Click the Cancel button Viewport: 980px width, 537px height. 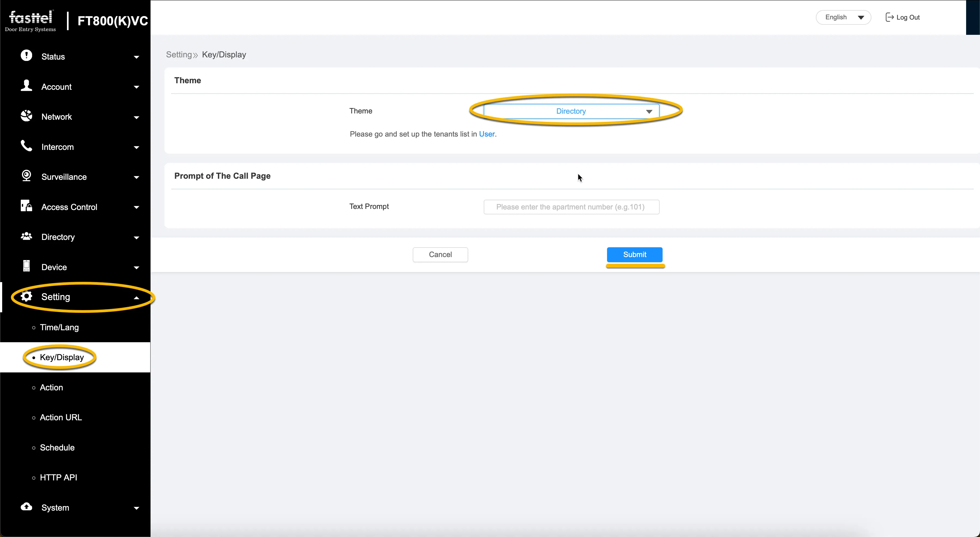coord(440,255)
